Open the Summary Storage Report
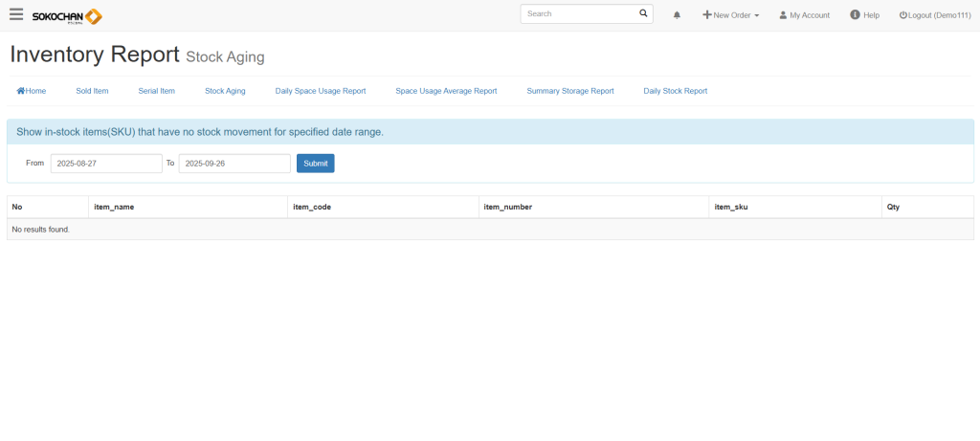980x441 pixels. click(570, 91)
